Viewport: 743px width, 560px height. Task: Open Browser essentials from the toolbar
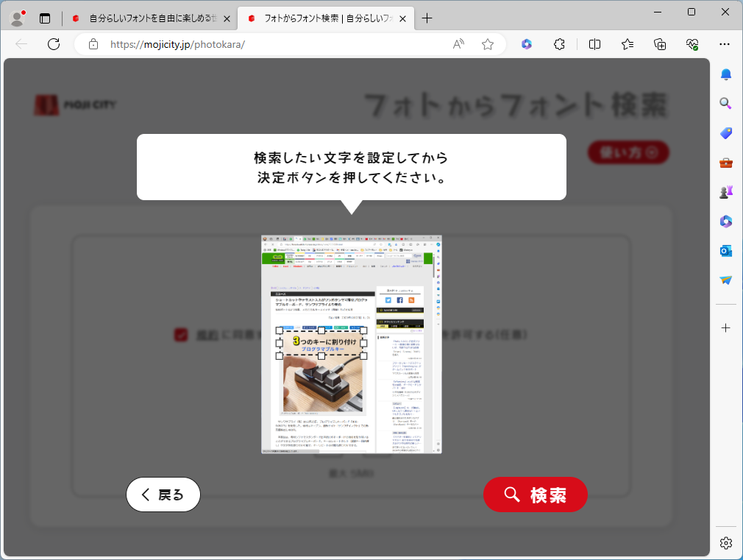click(692, 44)
